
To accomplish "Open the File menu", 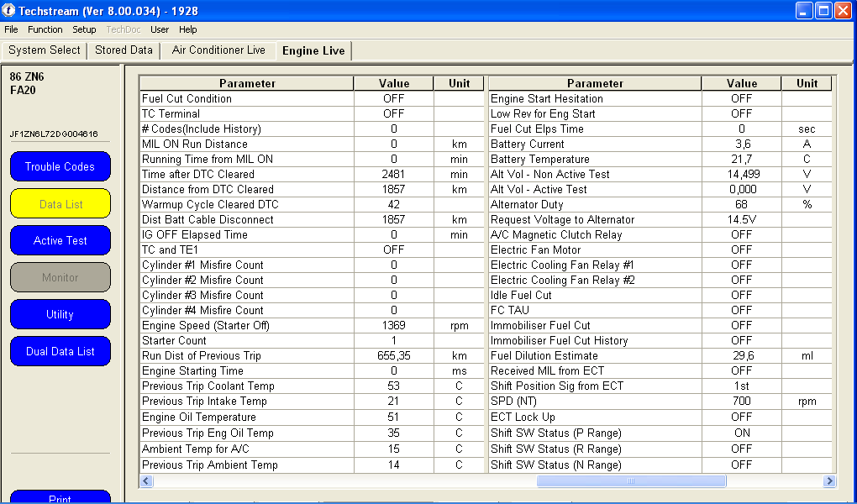I will coord(11,29).
